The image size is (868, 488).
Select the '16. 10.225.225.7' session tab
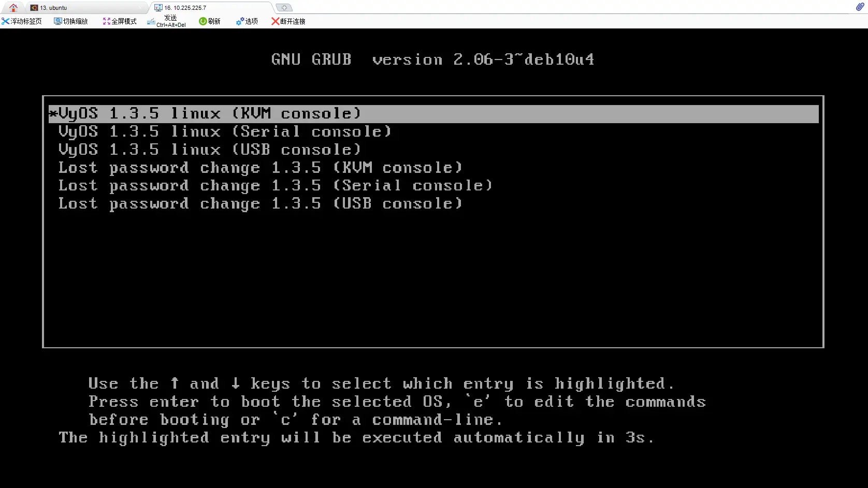click(x=211, y=8)
